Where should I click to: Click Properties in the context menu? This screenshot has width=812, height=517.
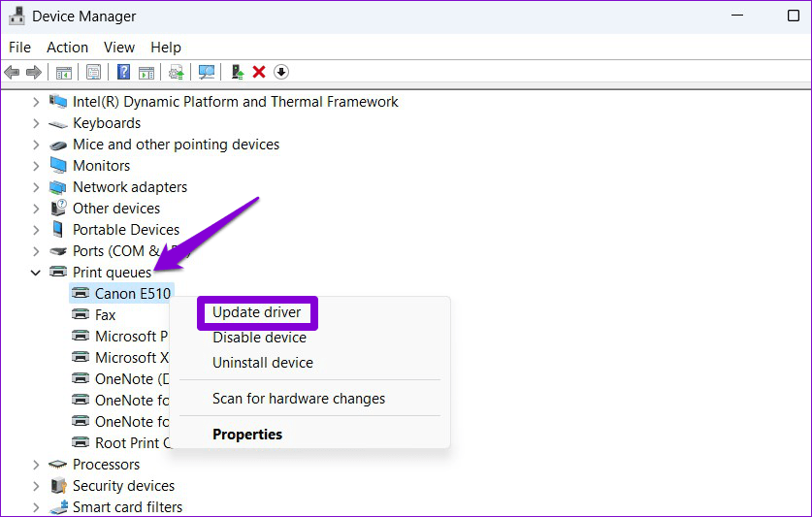(247, 435)
